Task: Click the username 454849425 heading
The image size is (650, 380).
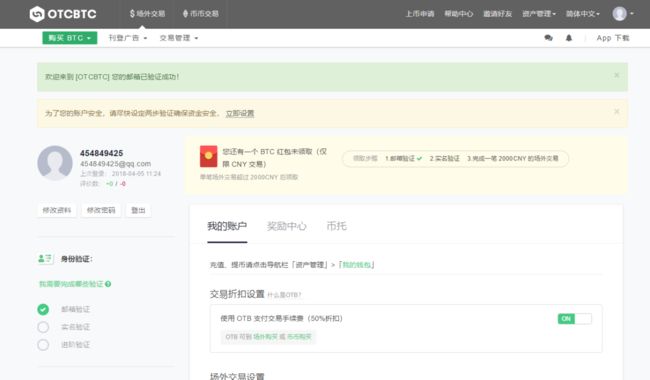Action: [x=102, y=153]
